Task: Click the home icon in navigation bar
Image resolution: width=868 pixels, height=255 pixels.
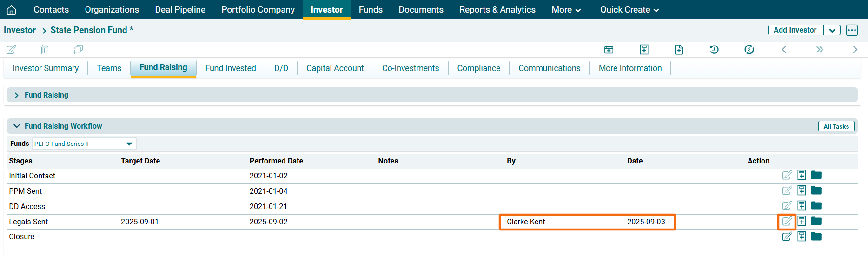Action: 11,10
